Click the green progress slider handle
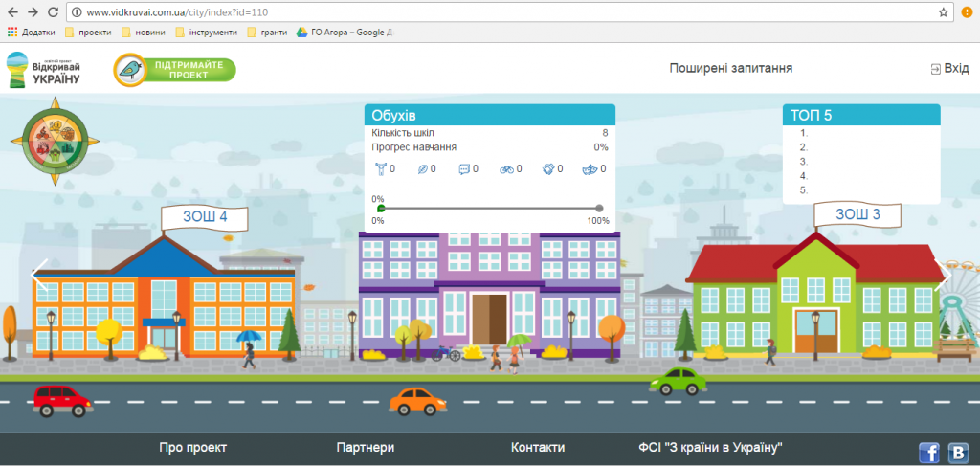The image size is (980, 466). [381, 209]
